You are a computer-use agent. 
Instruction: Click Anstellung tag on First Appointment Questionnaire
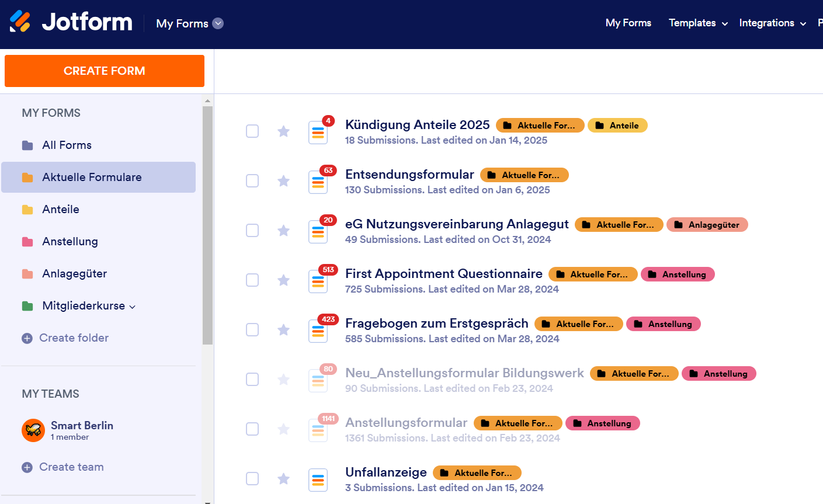(x=678, y=274)
